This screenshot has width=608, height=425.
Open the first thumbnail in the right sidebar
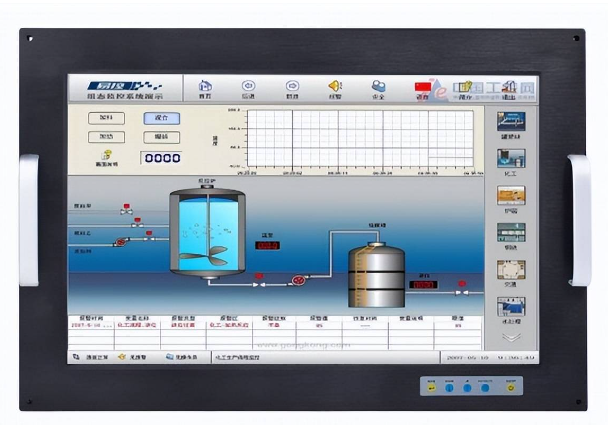click(511, 122)
